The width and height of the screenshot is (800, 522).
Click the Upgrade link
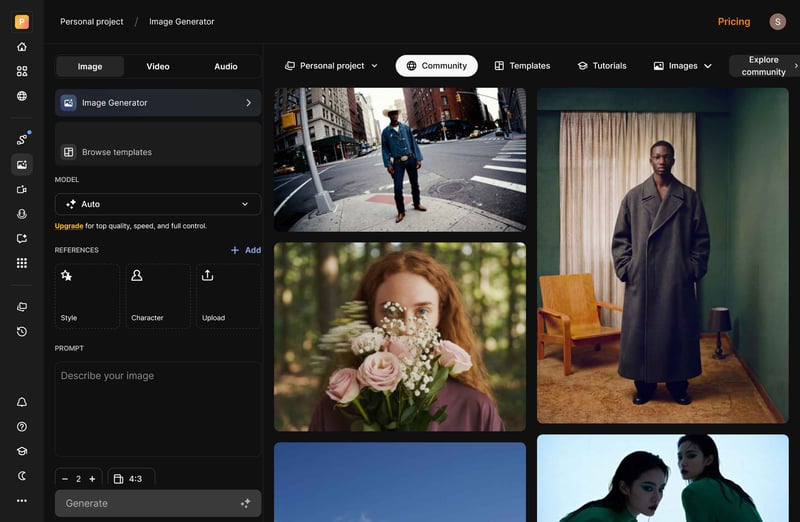tap(69, 226)
